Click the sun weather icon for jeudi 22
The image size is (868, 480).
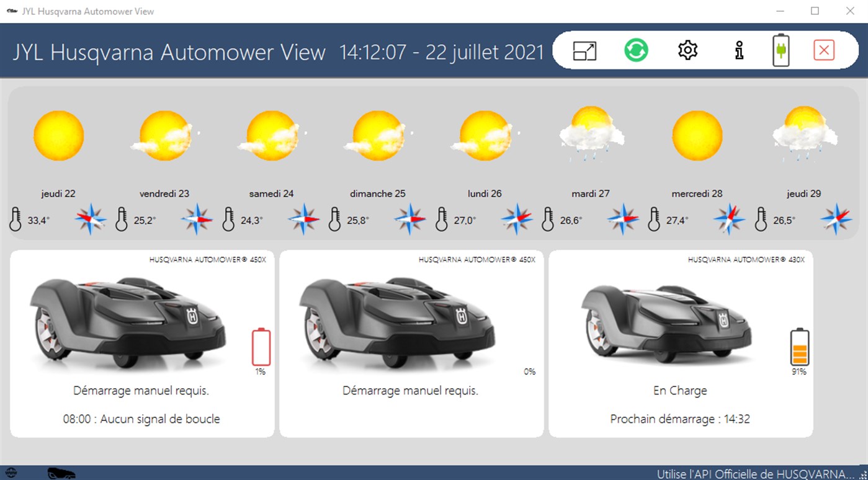click(58, 135)
